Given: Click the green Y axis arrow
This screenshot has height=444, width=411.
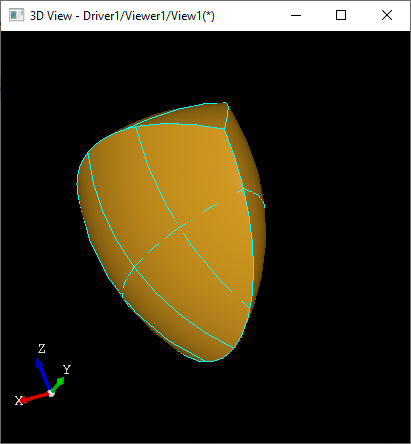Looking at the screenshot, I should (58, 385).
